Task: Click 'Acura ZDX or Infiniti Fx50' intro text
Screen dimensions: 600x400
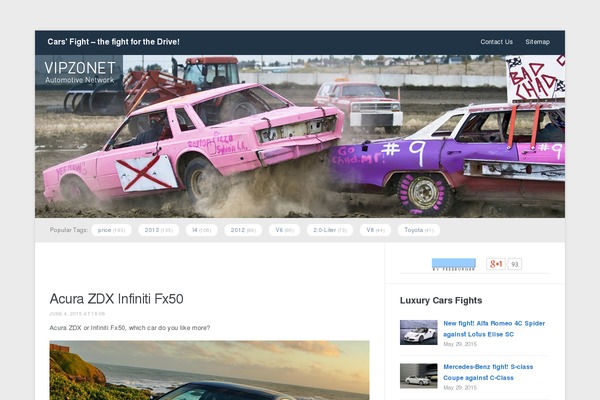Action: (130, 328)
